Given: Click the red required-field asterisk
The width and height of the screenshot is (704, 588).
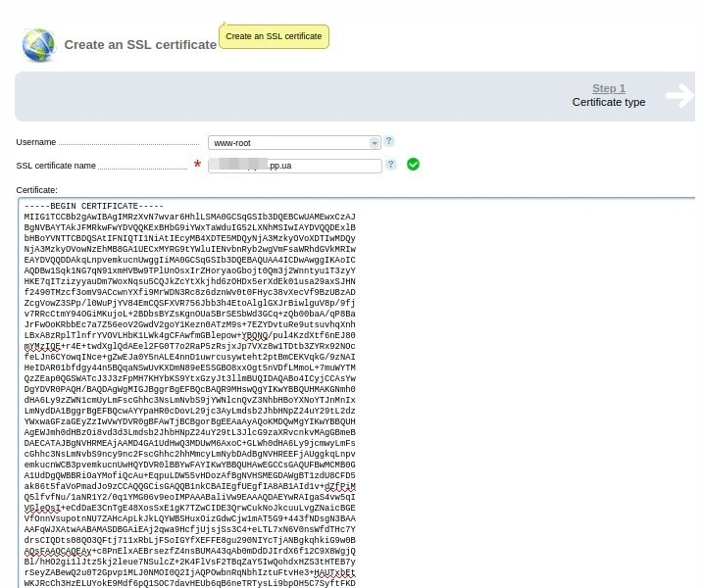Looking at the screenshot, I should click(197, 165).
